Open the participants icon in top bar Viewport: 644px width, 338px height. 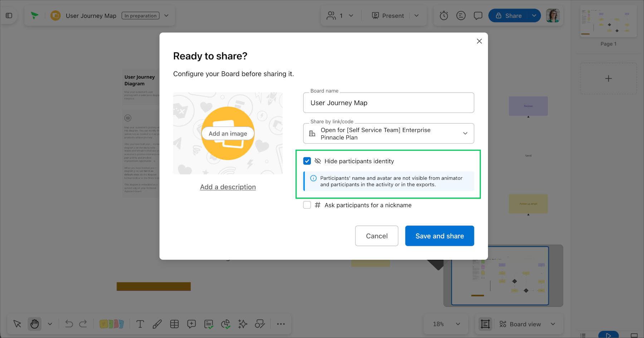pos(331,16)
